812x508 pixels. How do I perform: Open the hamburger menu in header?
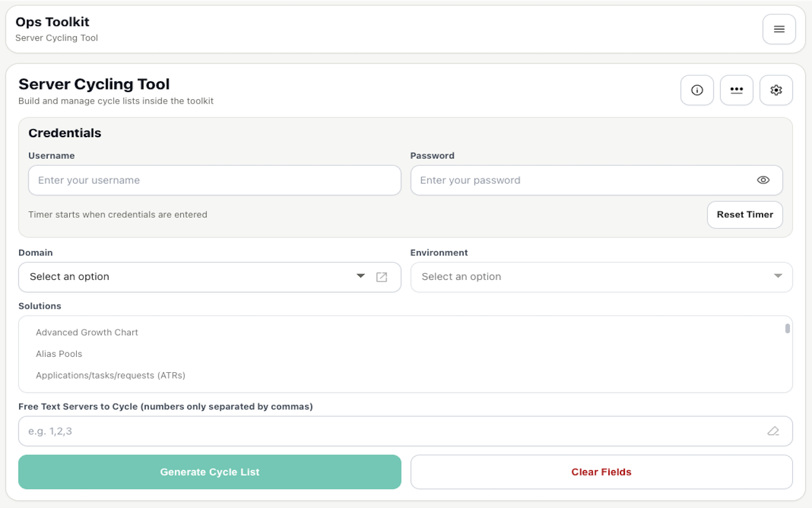click(x=779, y=29)
